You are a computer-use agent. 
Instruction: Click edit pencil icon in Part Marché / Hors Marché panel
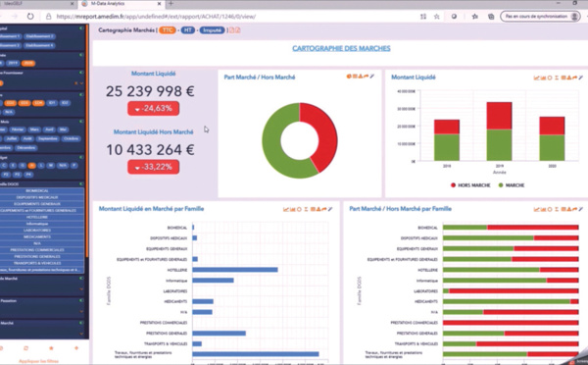[x=372, y=77]
